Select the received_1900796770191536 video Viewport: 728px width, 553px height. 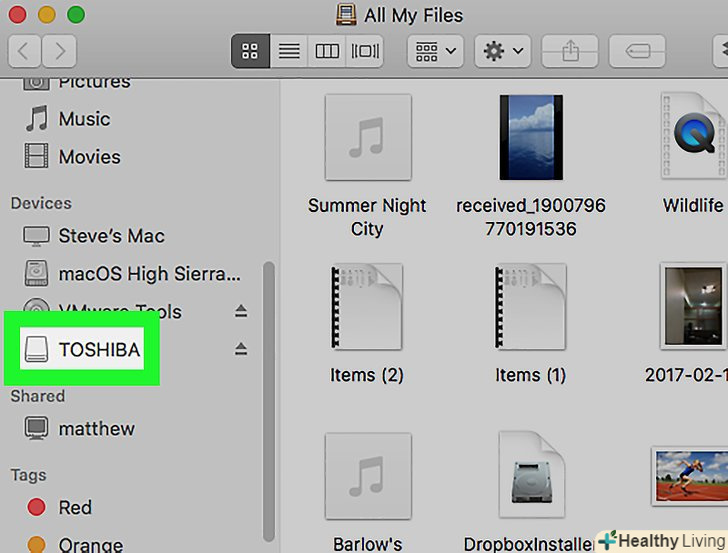pyautogui.click(x=531, y=137)
